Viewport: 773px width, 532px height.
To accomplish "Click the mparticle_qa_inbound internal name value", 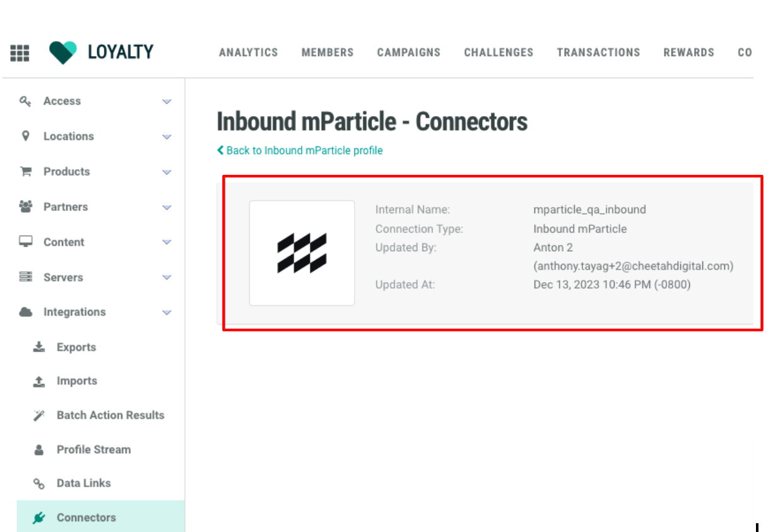I will [x=589, y=210].
